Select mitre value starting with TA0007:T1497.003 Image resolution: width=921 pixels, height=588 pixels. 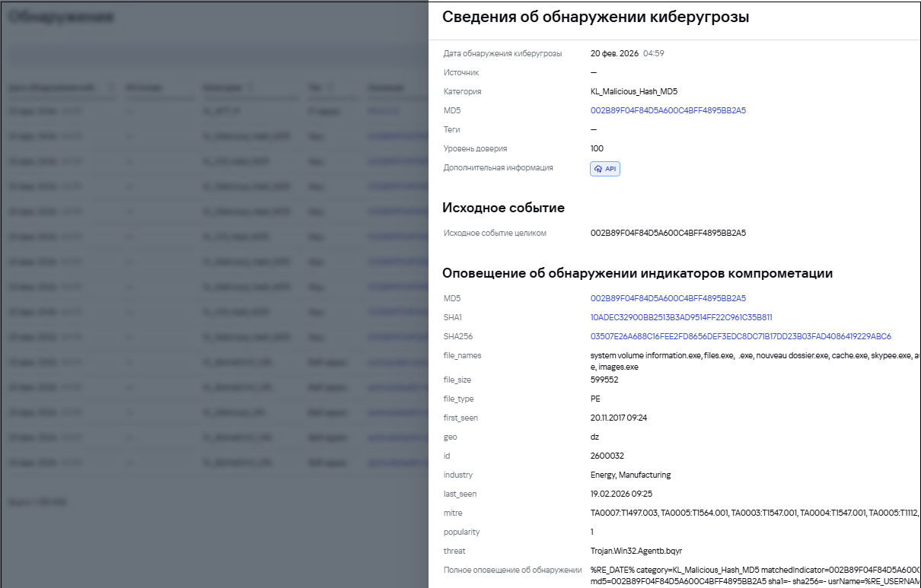click(756, 513)
